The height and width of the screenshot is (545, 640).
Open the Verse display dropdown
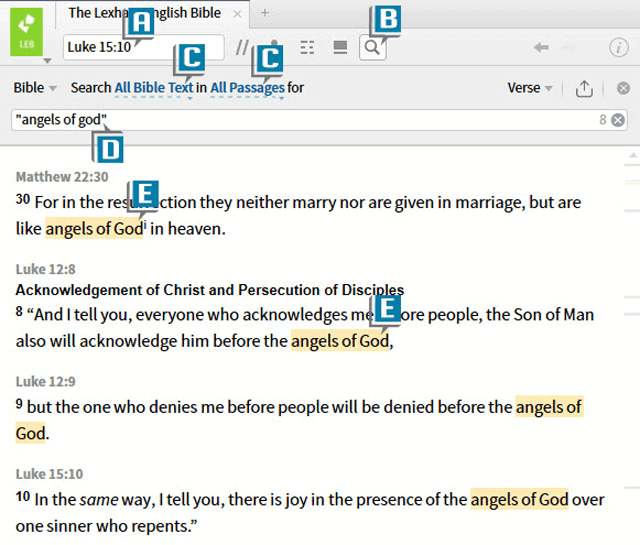point(529,88)
